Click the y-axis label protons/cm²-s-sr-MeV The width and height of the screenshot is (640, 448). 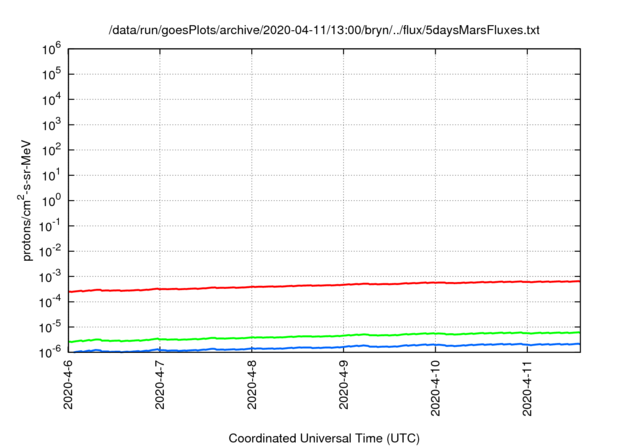[25, 200]
